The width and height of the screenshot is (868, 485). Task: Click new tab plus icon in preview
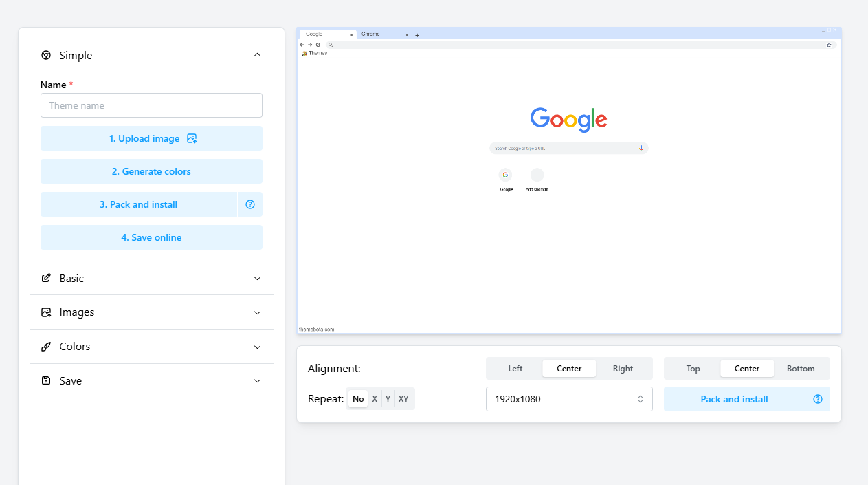click(417, 35)
